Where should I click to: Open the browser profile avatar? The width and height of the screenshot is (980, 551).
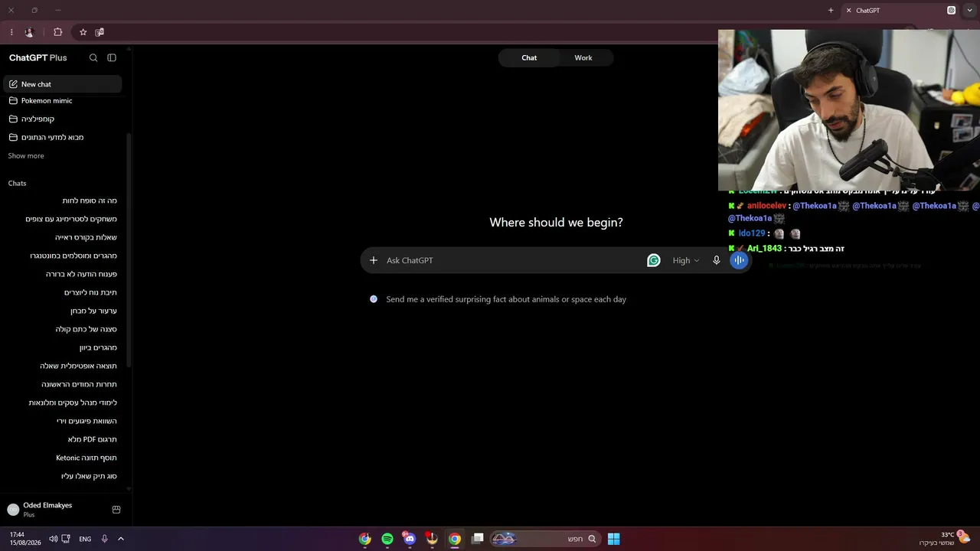(x=29, y=32)
